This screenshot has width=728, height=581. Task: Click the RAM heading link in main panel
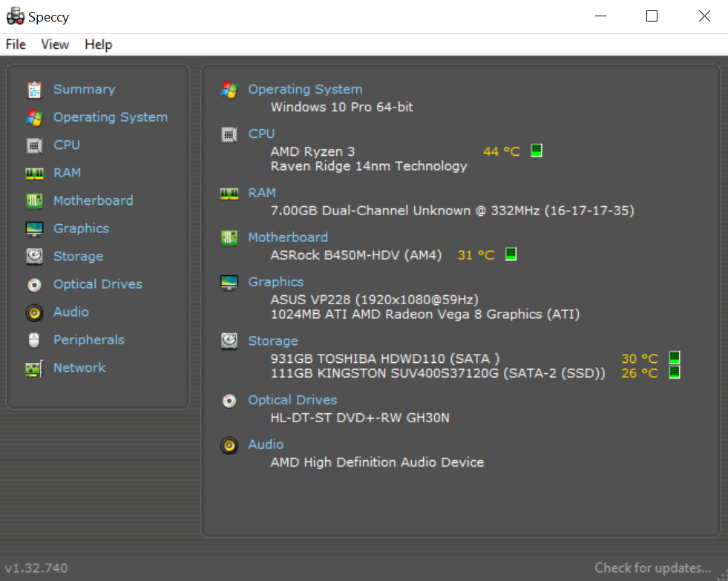coord(262,193)
